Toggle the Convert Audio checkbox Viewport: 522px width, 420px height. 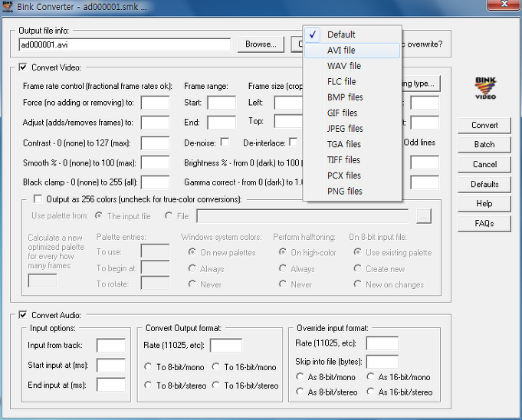pos(23,315)
